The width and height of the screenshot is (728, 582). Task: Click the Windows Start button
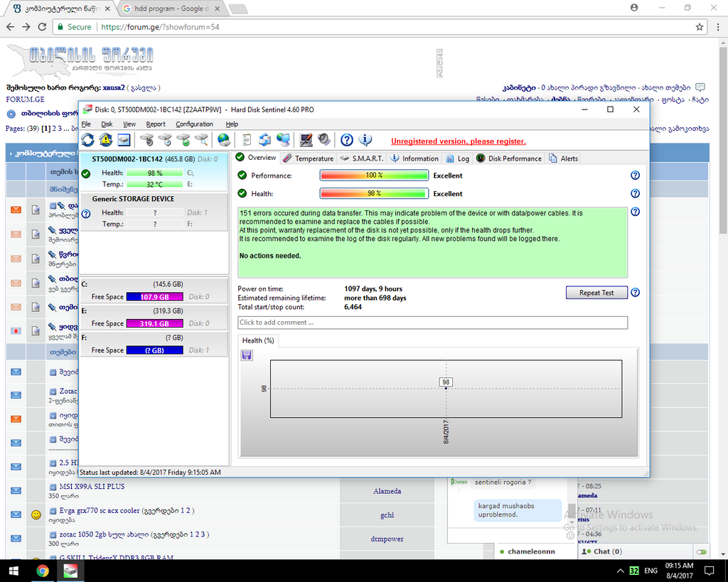point(13,571)
